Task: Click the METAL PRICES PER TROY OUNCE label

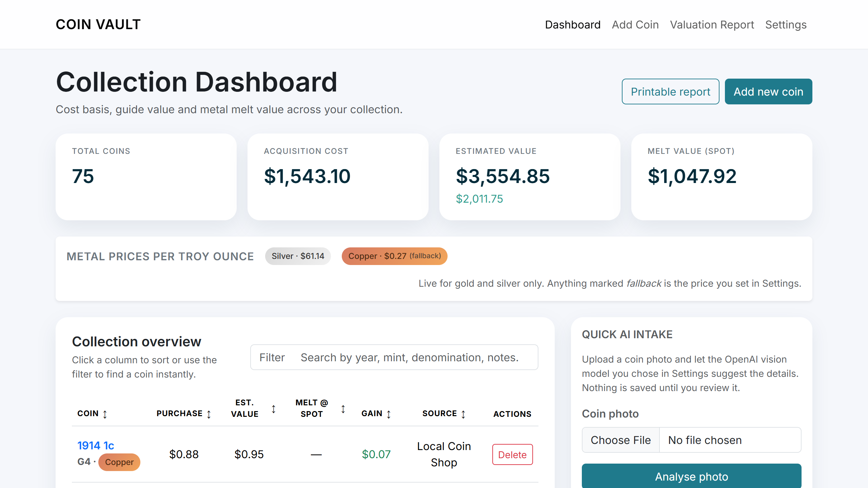Action: click(160, 257)
